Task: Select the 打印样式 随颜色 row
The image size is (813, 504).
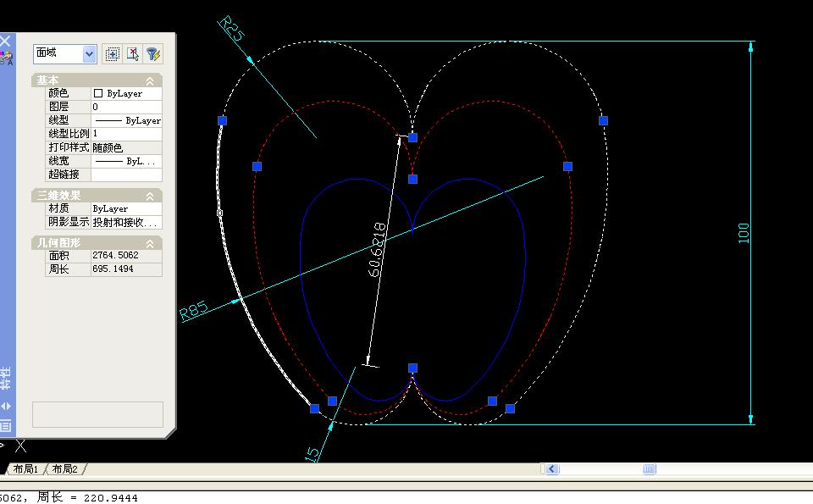Action: 103,147
